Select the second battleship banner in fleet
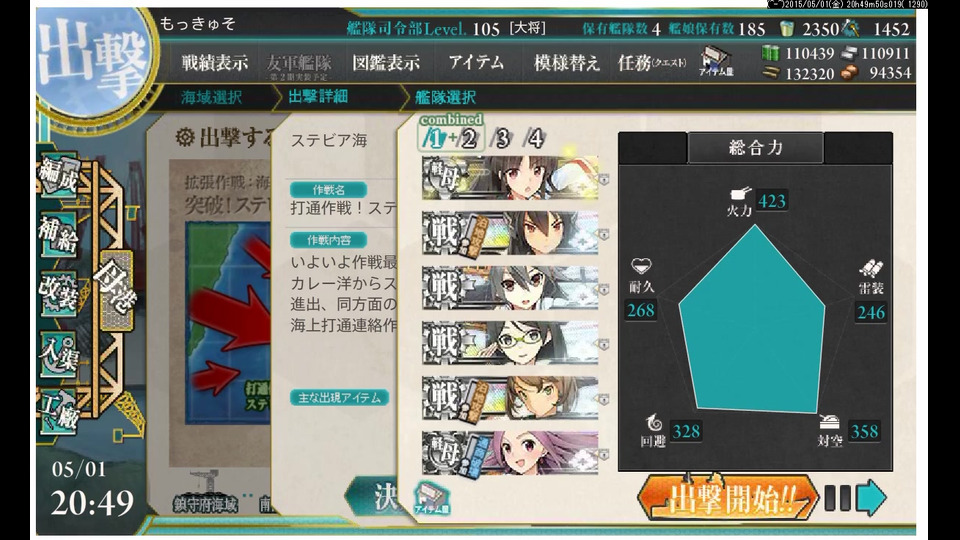 click(510, 288)
